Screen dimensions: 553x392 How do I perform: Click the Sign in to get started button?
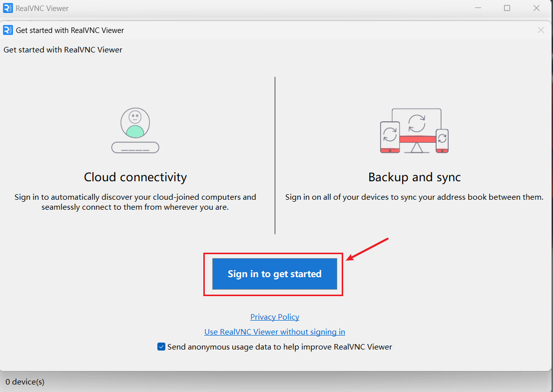click(274, 274)
